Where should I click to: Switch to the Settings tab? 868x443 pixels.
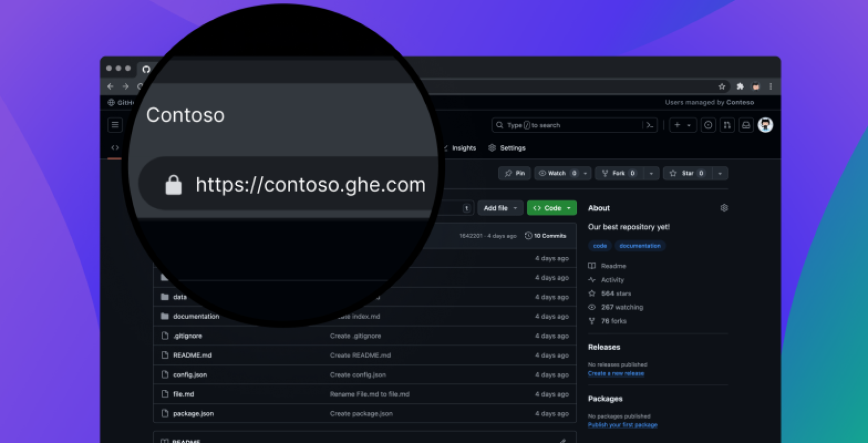tap(507, 148)
